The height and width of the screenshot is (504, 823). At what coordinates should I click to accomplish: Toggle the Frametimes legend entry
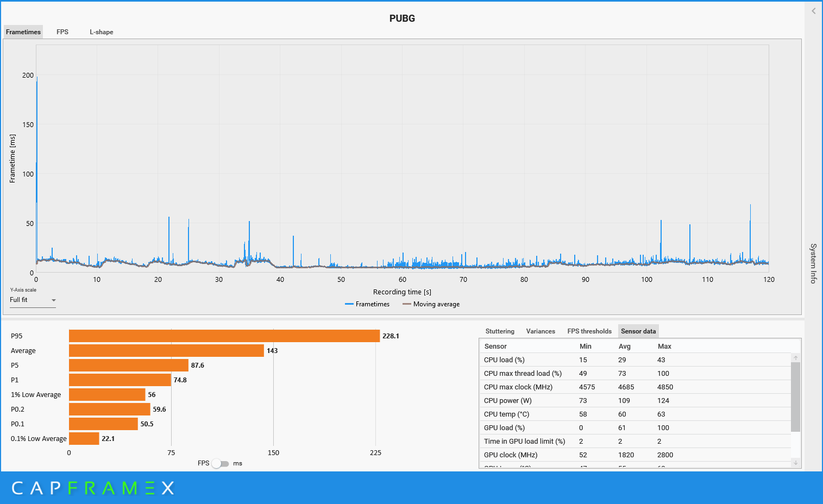click(367, 304)
